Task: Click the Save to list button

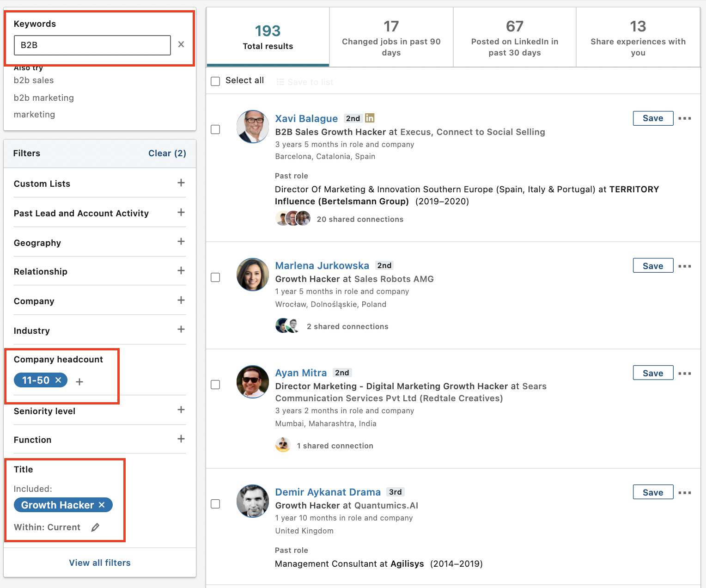Action: pos(305,82)
